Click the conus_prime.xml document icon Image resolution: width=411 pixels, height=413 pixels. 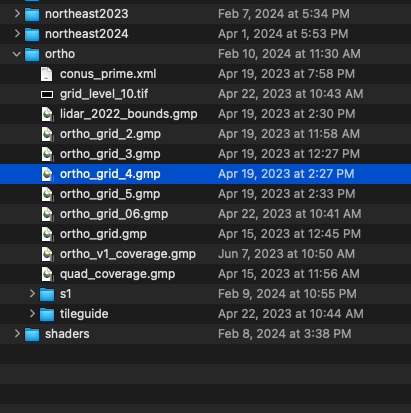point(47,74)
